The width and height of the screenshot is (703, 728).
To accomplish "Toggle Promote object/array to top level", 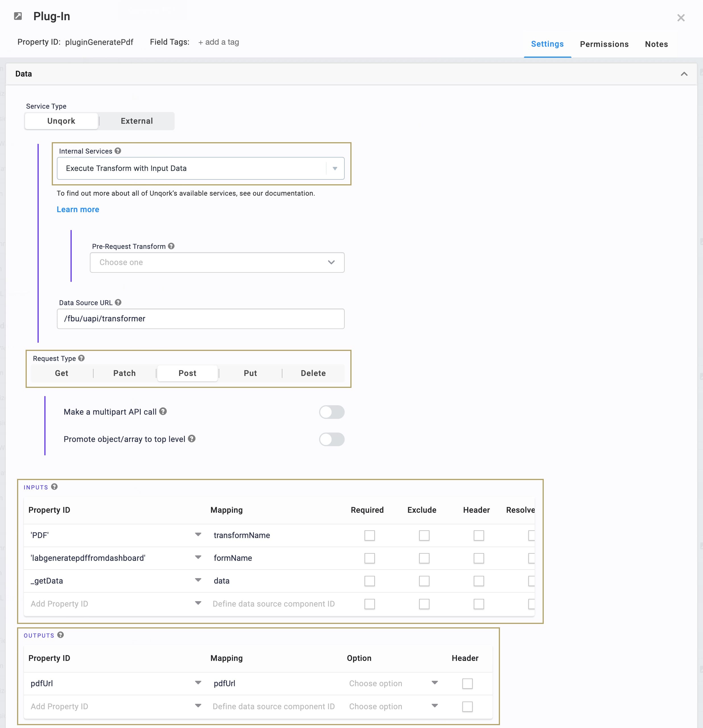I will pyautogui.click(x=332, y=439).
